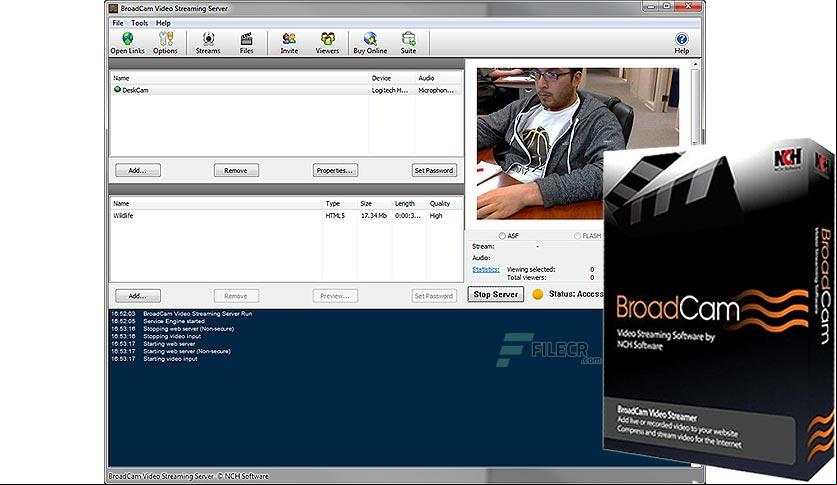
Task: Click the greyed Remove file button
Action: click(x=236, y=296)
